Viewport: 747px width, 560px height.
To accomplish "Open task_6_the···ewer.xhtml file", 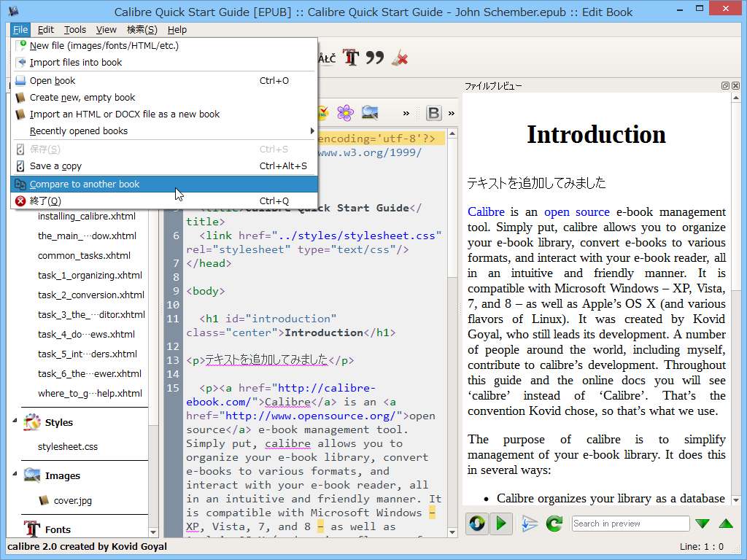I will 90,374.
